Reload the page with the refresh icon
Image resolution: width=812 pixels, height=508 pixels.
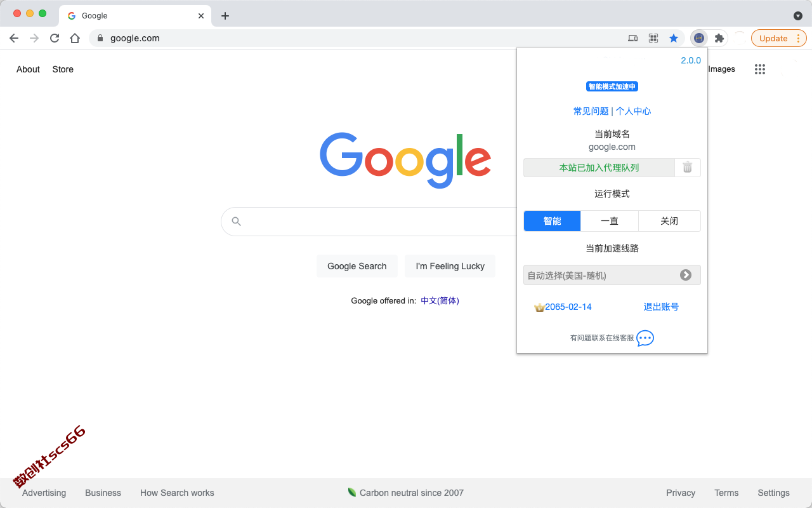(x=55, y=38)
